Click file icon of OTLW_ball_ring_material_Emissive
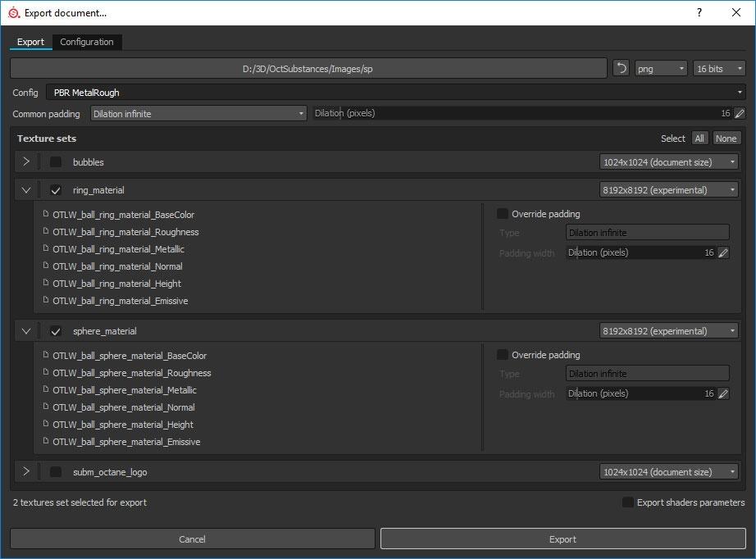Screen dimensions: 756x559 (x=46, y=300)
